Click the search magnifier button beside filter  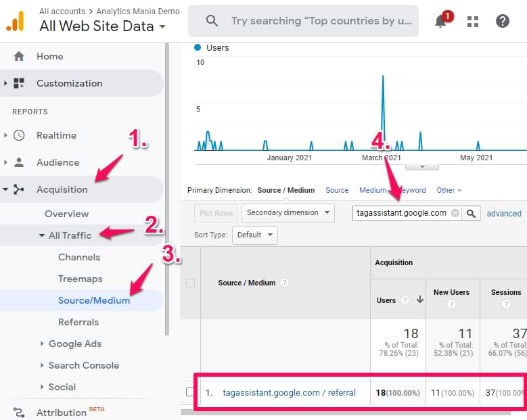click(x=472, y=213)
